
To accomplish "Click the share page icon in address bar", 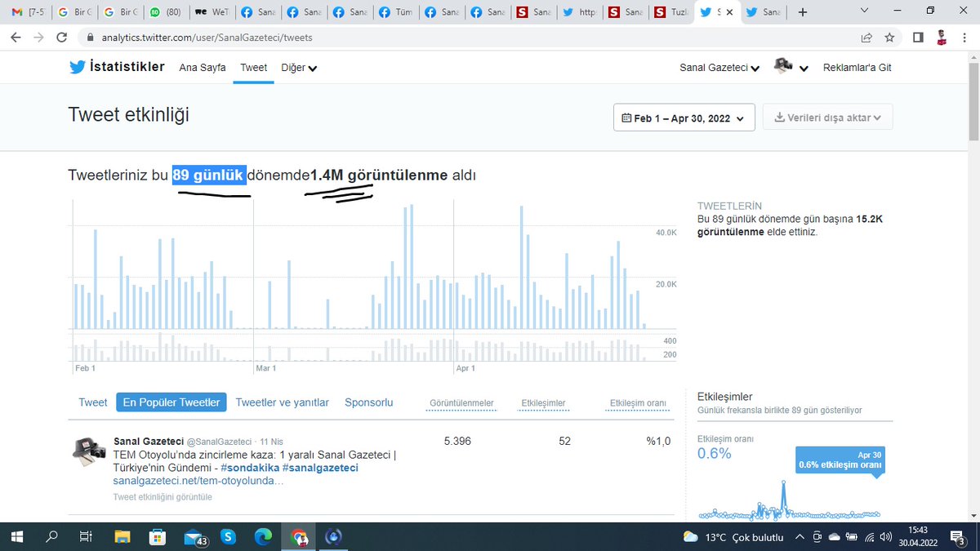I will pos(866,38).
